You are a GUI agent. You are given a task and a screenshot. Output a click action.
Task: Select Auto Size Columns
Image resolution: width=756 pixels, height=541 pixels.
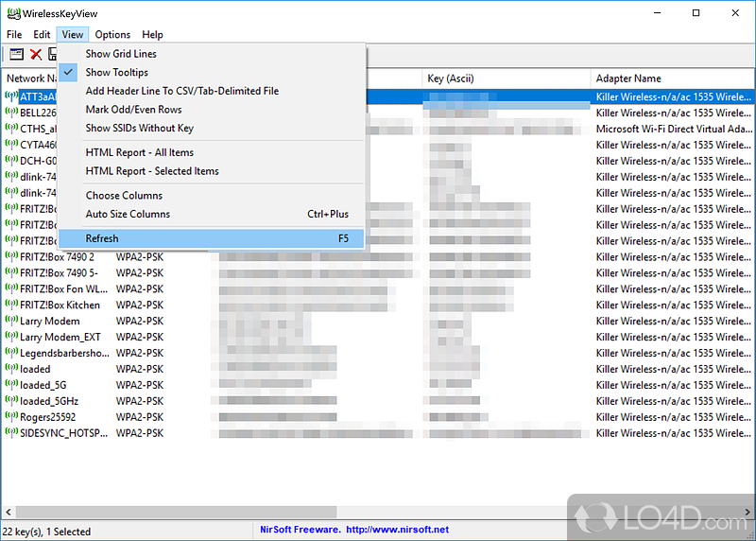coord(211,214)
